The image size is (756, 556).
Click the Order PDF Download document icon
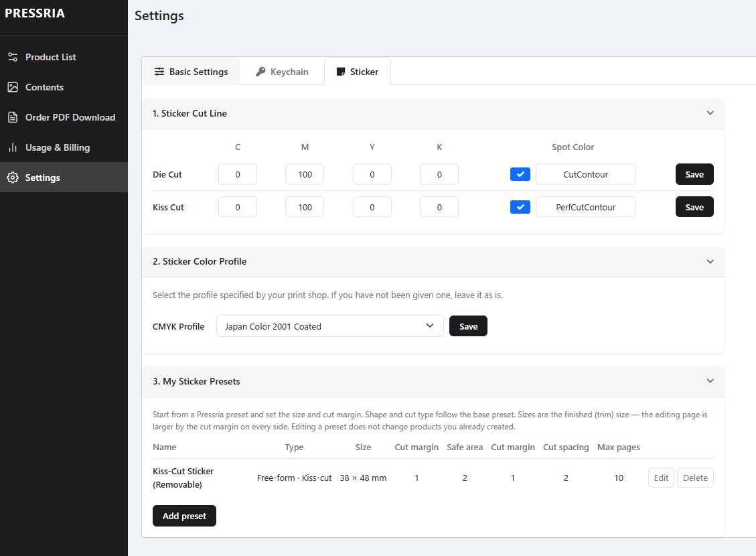tap(13, 117)
